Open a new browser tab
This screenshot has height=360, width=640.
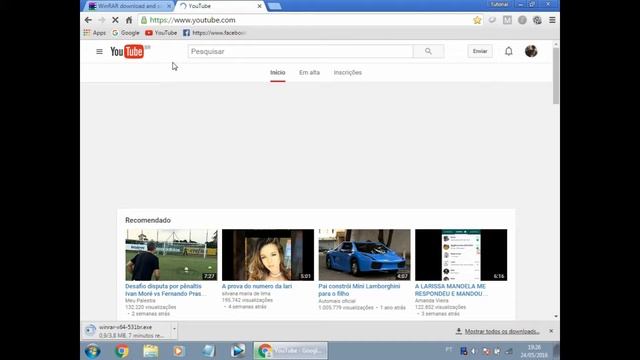[274, 6]
